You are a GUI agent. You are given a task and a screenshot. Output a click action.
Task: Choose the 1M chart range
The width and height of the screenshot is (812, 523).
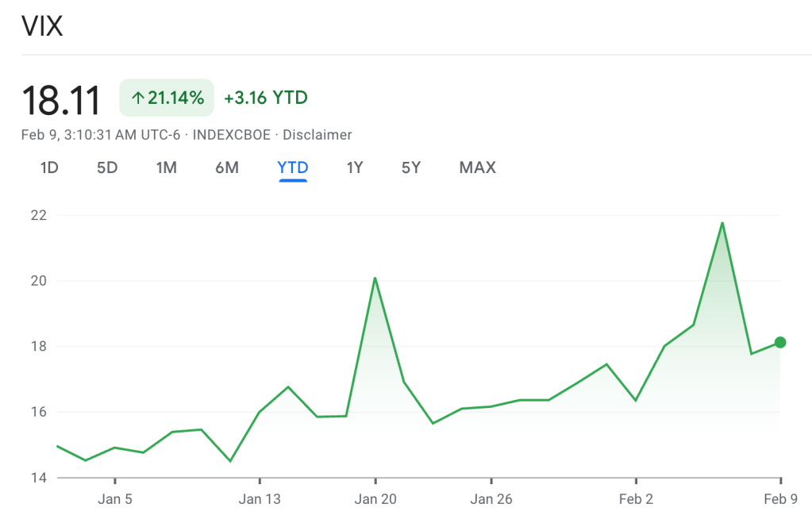click(x=166, y=167)
